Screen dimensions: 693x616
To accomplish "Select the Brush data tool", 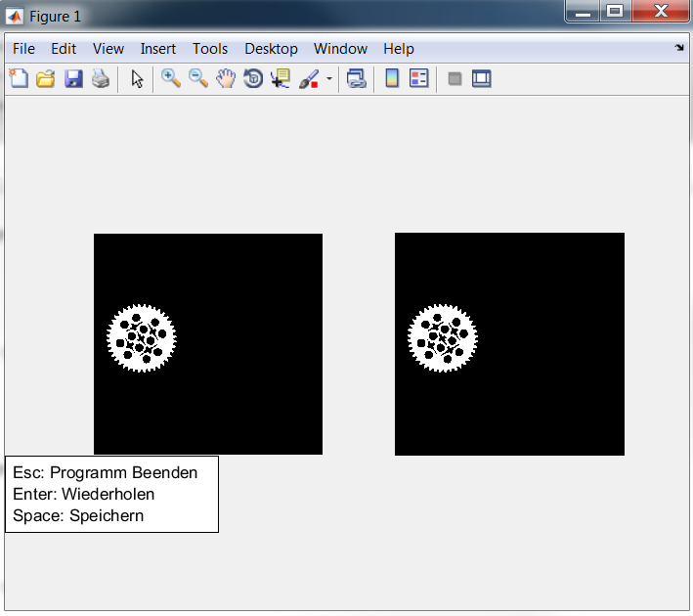I will coord(308,79).
